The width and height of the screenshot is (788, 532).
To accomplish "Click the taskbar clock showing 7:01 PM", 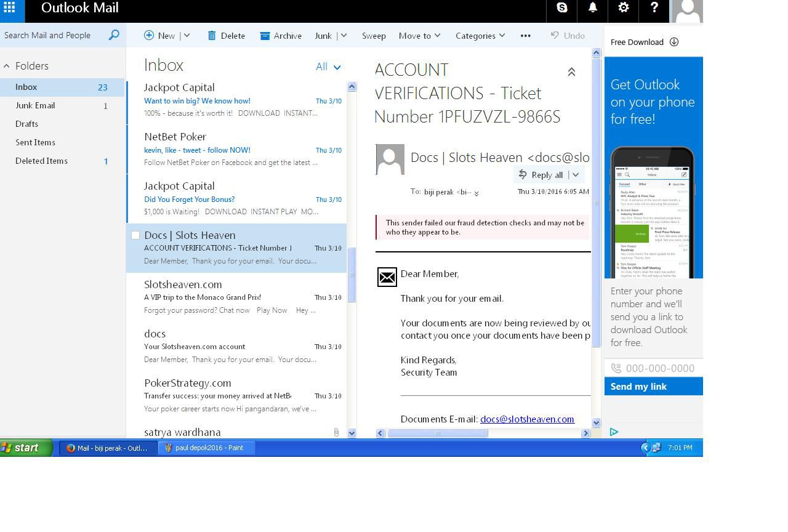I will coord(680,448).
